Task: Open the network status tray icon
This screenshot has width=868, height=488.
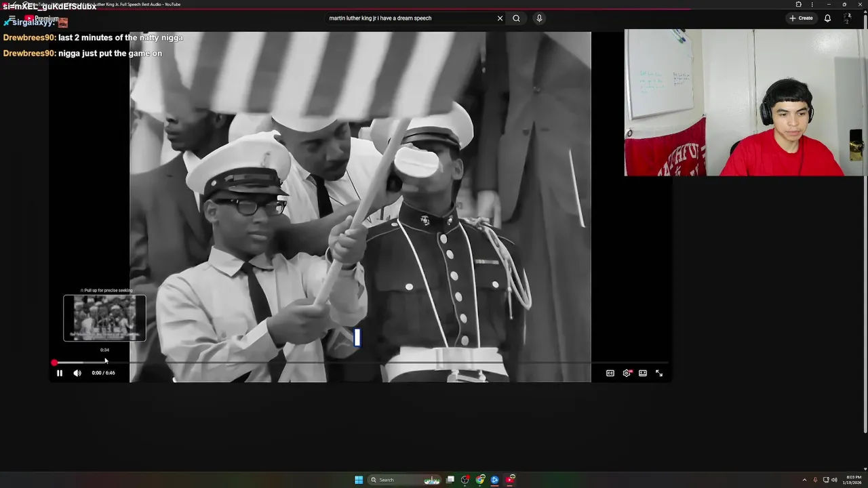Action: [826, 480]
